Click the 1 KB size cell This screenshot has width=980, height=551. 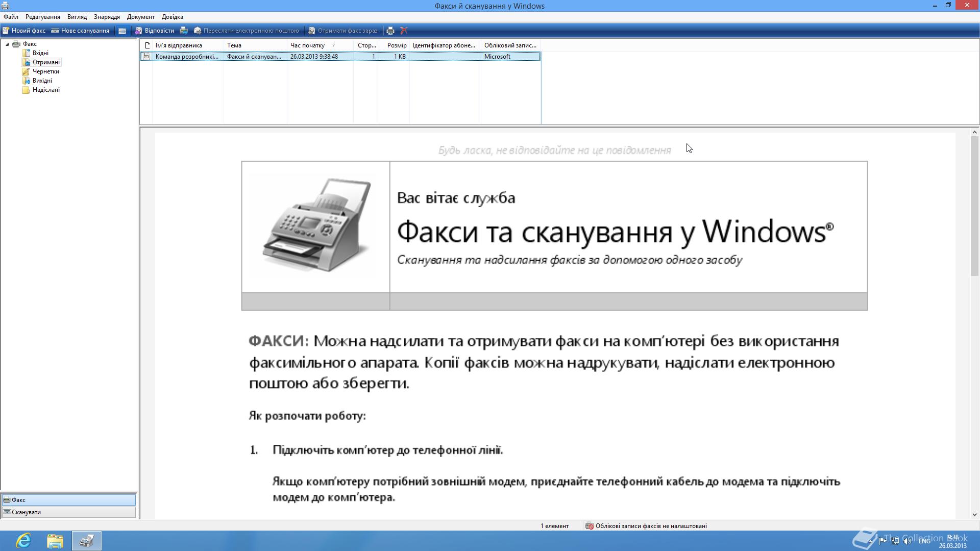coord(400,57)
